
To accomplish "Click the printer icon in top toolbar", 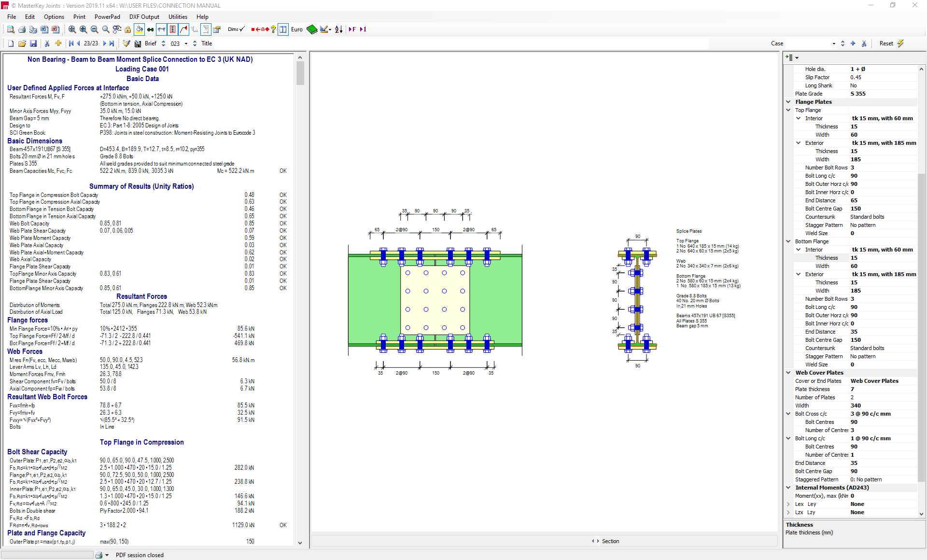I will [x=22, y=29].
